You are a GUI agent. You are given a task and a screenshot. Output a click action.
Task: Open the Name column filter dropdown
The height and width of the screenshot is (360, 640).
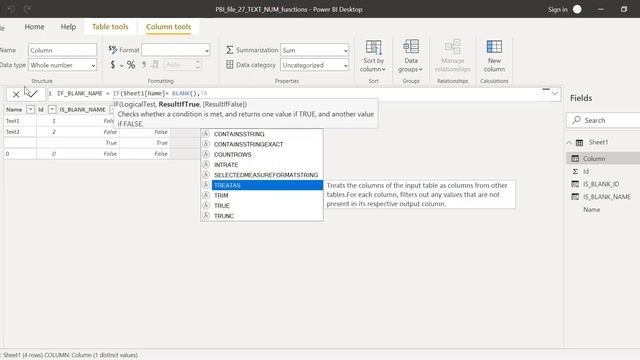[x=30, y=109]
